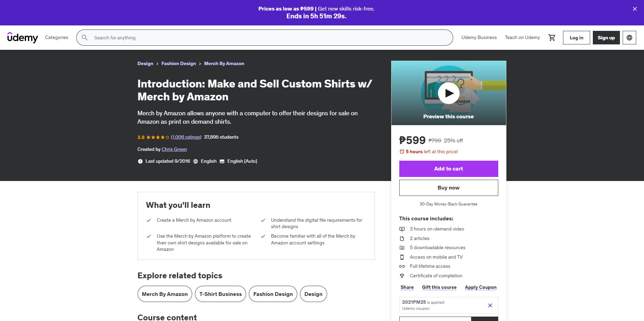The image size is (644, 321).
Task: Open the shopping cart icon
Action: (x=552, y=38)
